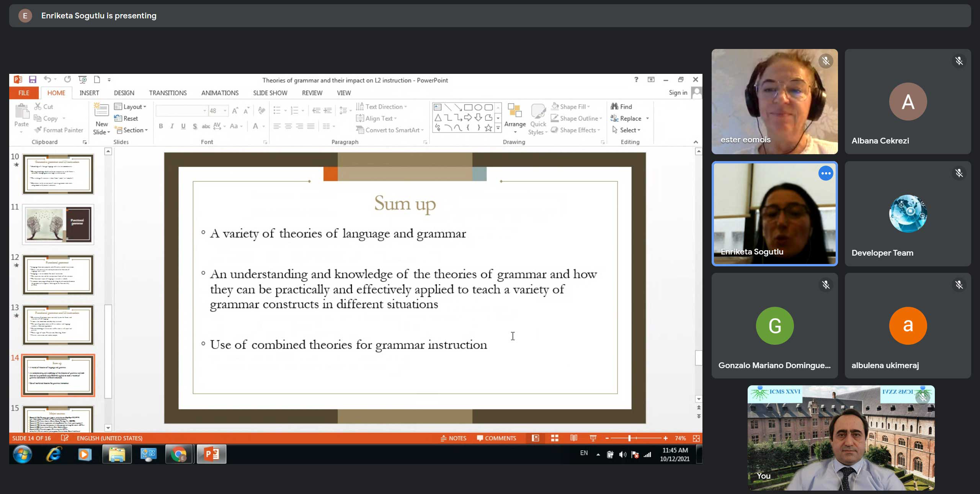The image size is (980, 494).
Task: Click the Save icon in quick access toolbar
Action: click(x=33, y=80)
